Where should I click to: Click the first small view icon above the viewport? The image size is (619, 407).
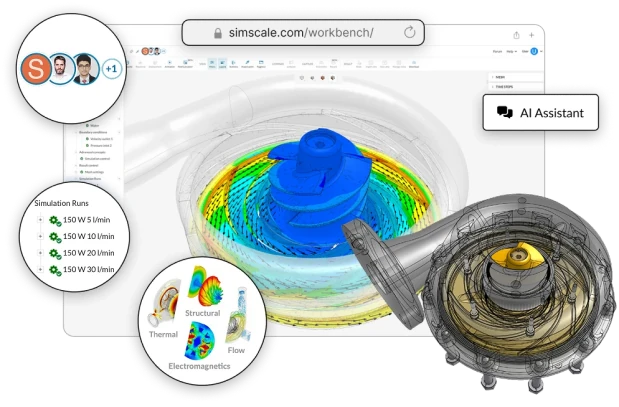tap(302, 78)
